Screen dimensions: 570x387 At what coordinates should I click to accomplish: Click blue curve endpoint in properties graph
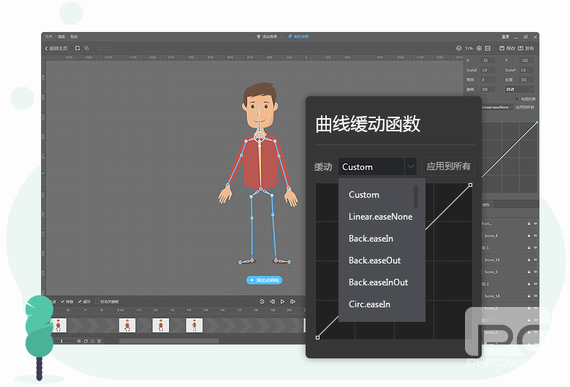click(537, 122)
